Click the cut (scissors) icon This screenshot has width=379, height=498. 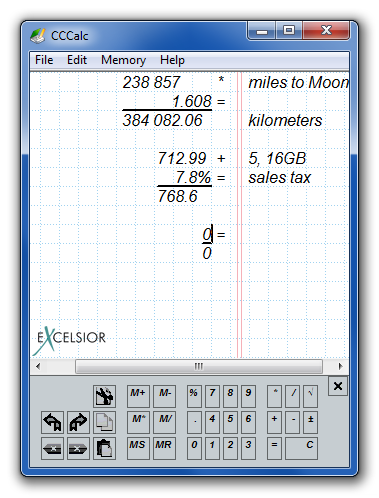104,396
